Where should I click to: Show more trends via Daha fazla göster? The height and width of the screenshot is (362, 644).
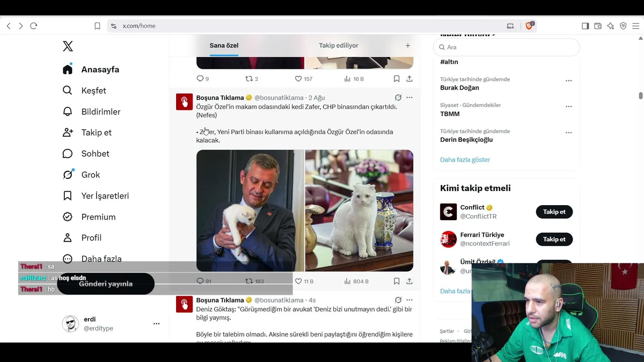coord(465,160)
